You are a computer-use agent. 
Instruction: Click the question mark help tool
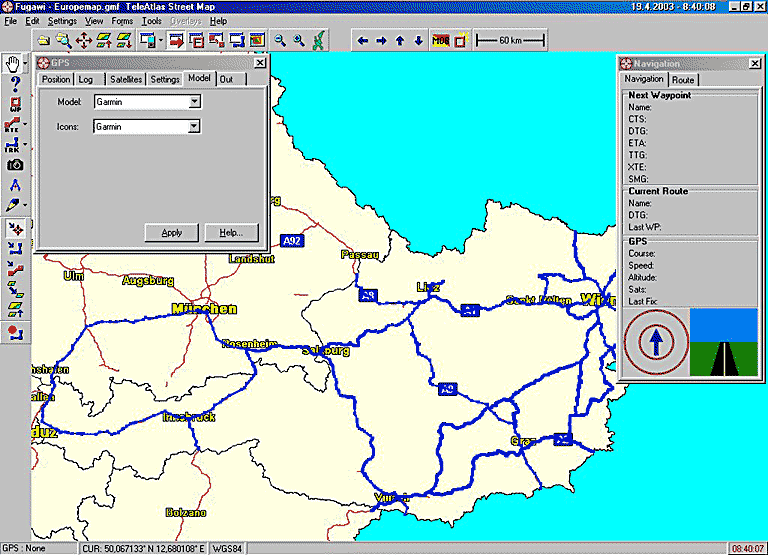(14, 84)
